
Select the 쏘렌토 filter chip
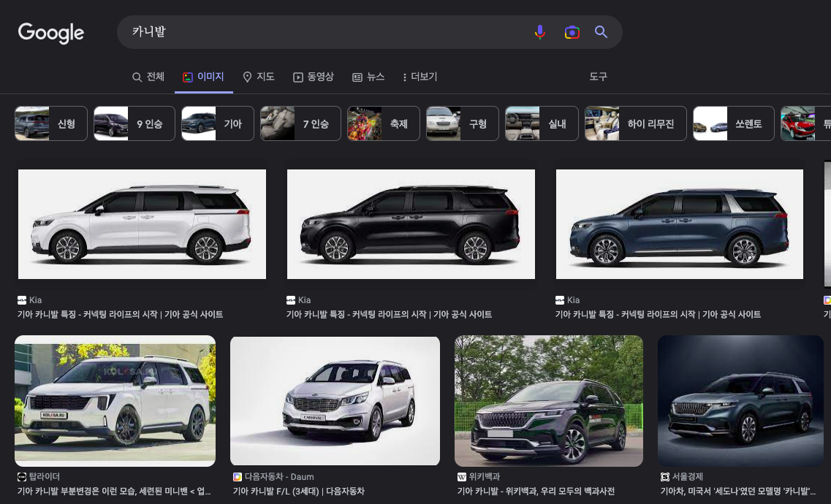coord(734,123)
